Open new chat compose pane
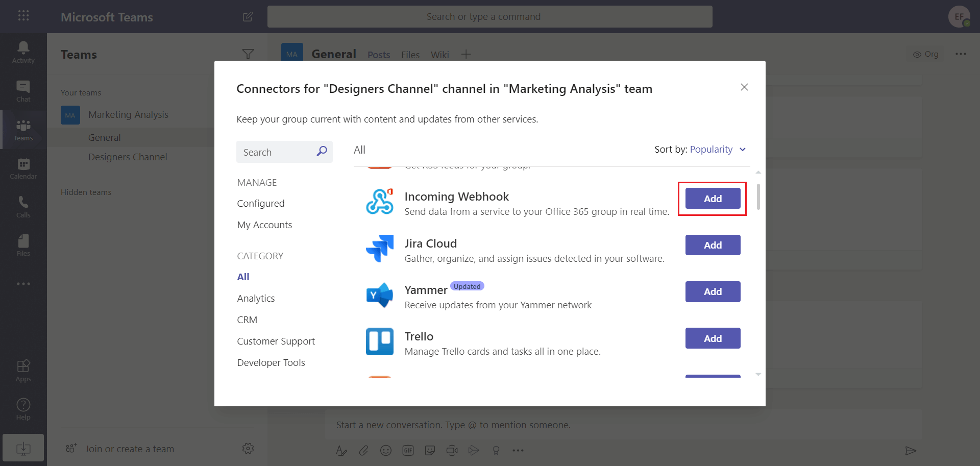This screenshot has height=466, width=980. [248, 17]
